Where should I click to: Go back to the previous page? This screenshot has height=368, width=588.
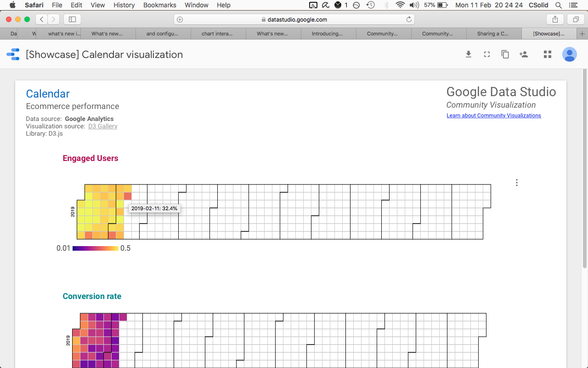[42, 19]
